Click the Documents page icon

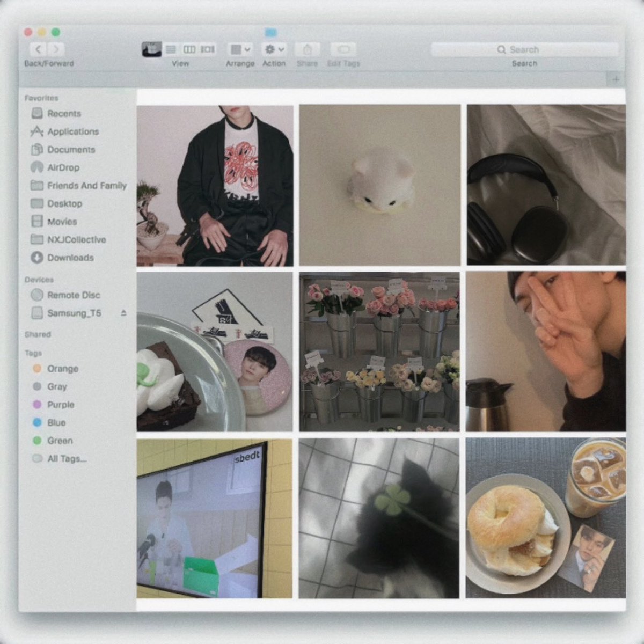coord(37,149)
